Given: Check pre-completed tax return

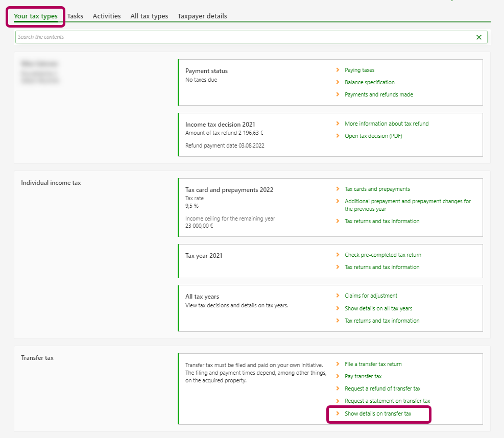Looking at the screenshot, I should (382, 255).
